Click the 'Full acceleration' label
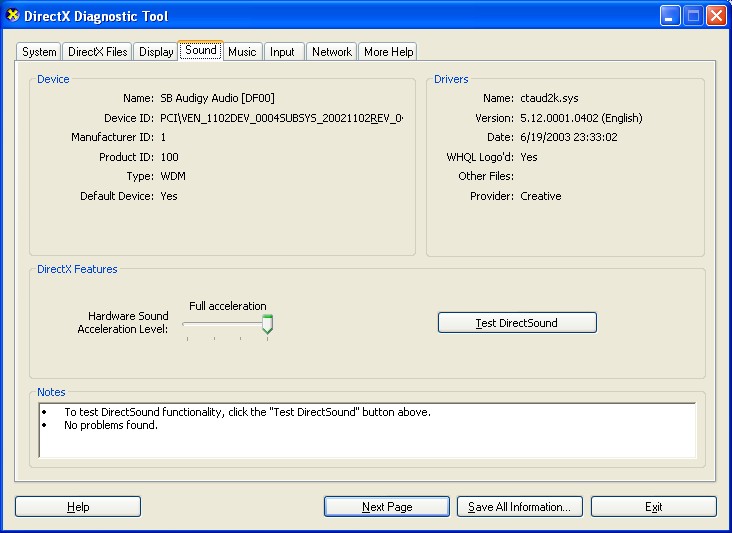 pyautogui.click(x=228, y=306)
